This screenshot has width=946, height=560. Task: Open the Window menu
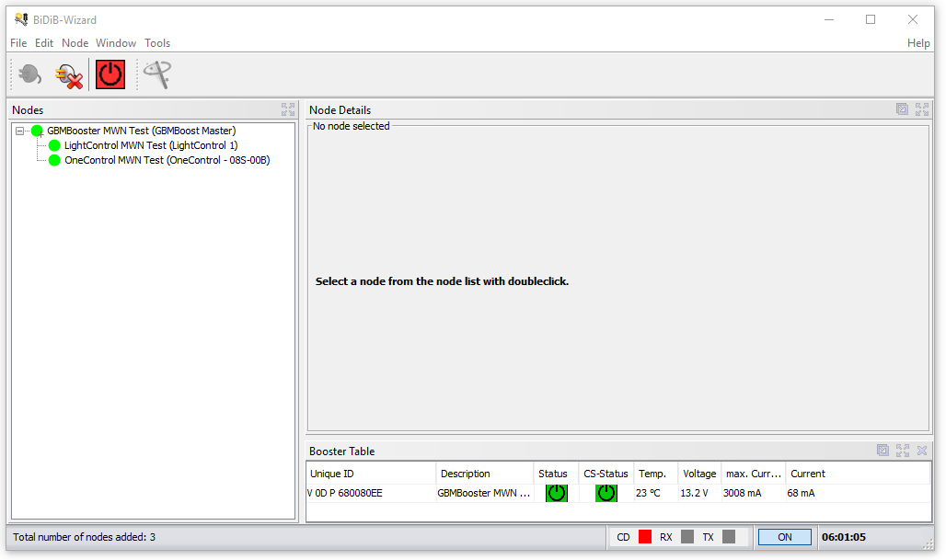tap(116, 43)
